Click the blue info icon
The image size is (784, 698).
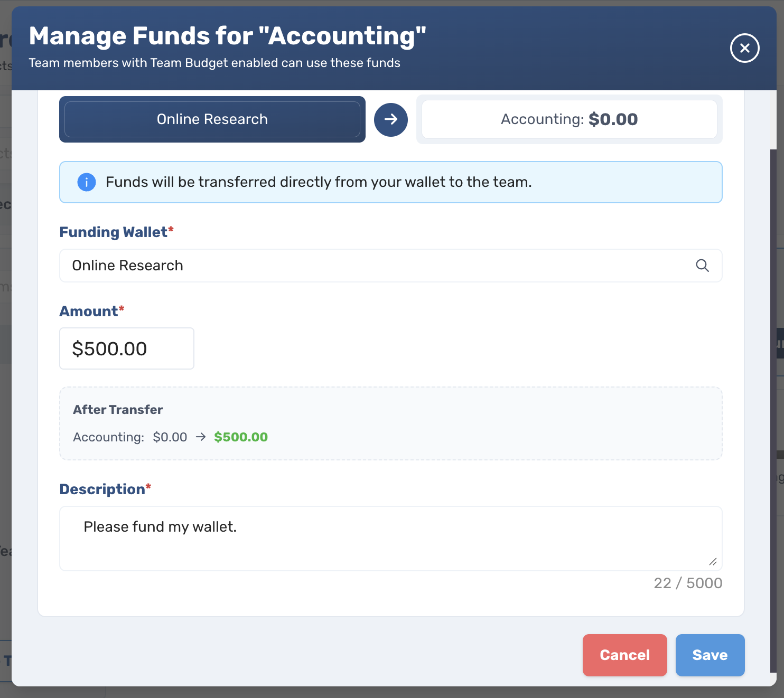coord(87,182)
